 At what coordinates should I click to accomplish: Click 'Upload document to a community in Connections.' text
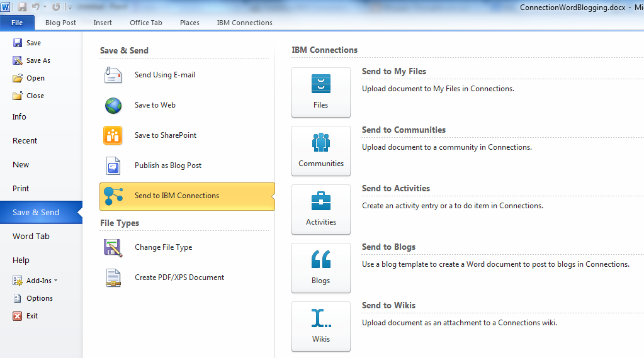(447, 147)
